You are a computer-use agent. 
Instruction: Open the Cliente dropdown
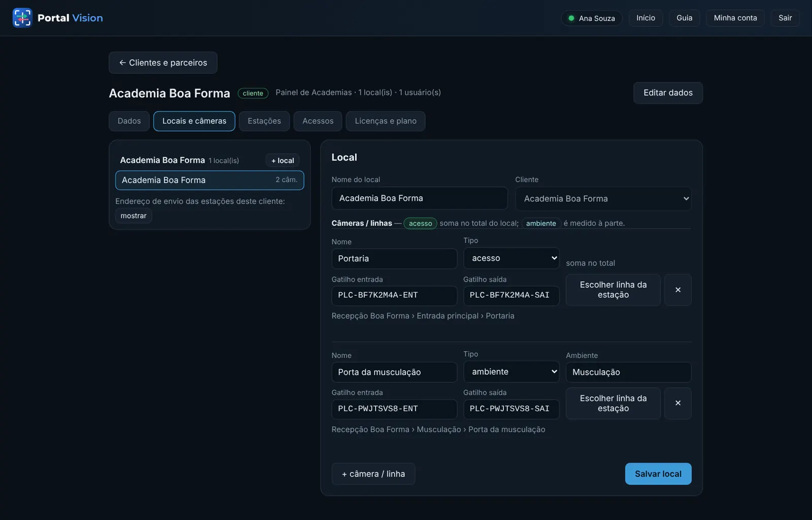tap(603, 199)
